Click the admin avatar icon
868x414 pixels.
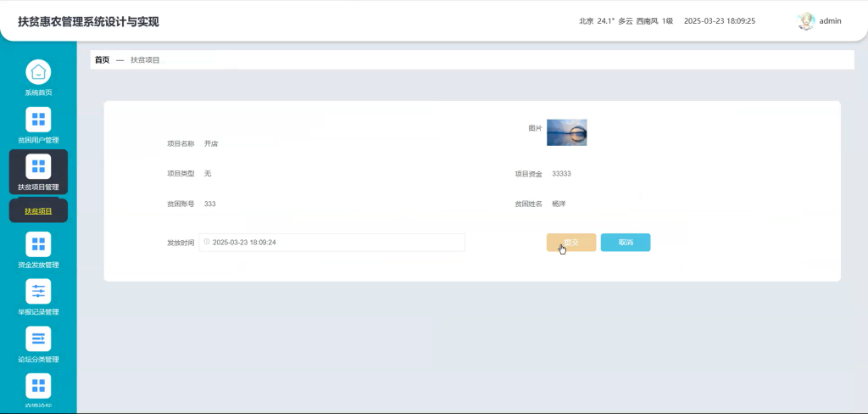pos(805,21)
